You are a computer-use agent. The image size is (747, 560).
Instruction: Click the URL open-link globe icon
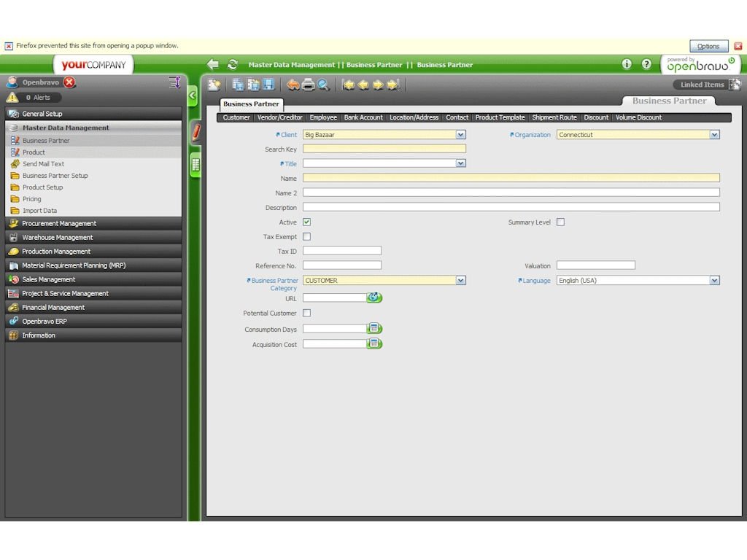pyautogui.click(x=374, y=297)
